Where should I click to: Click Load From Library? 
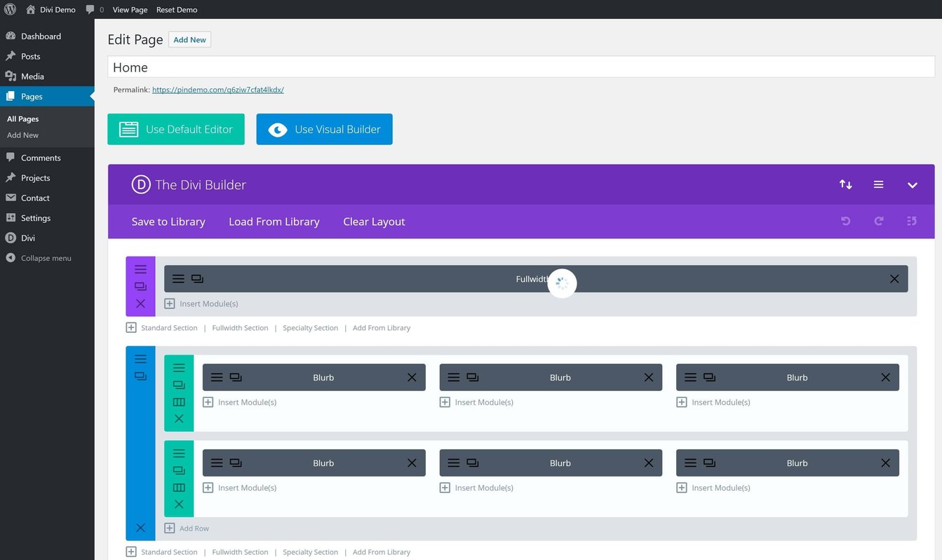tap(274, 221)
